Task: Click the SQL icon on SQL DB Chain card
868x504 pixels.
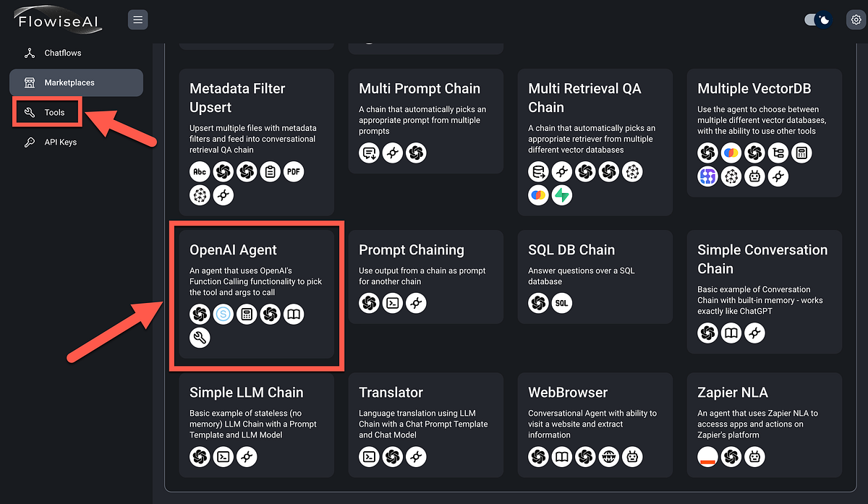Action: click(x=562, y=303)
